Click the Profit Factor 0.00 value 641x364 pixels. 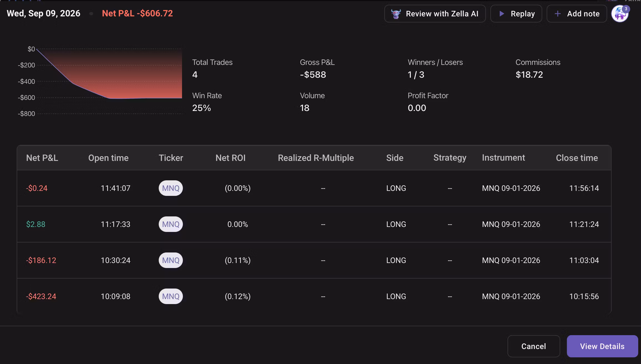tap(417, 108)
